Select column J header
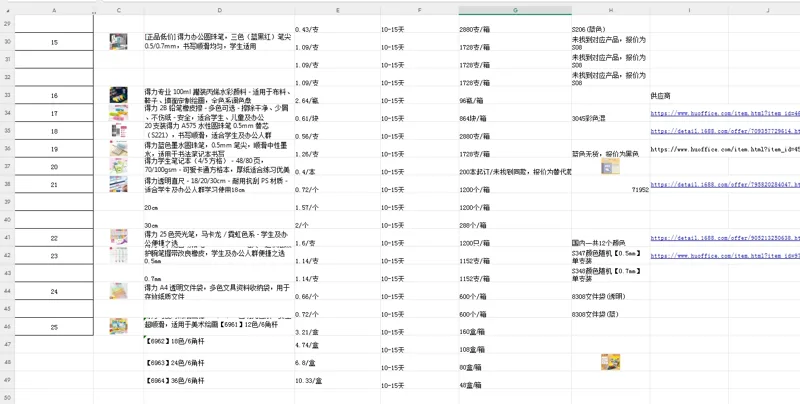The width and height of the screenshot is (800, 404). coord(764,11)
